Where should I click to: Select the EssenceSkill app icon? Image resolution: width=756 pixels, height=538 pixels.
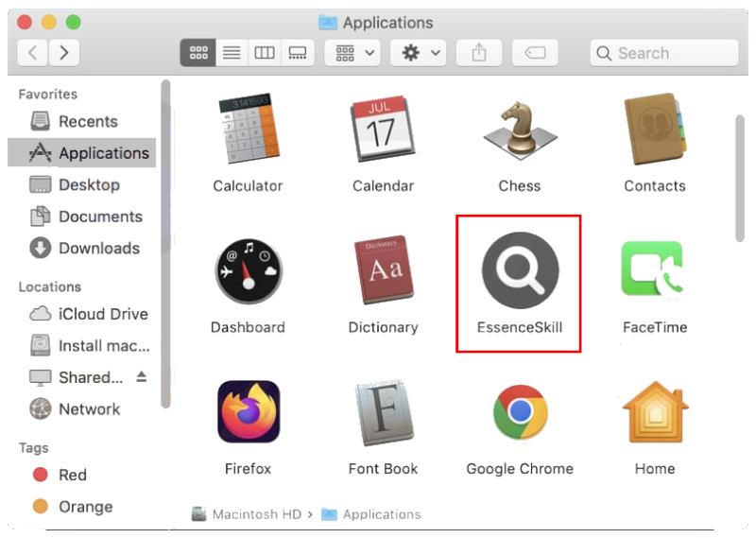click(521, 270)
